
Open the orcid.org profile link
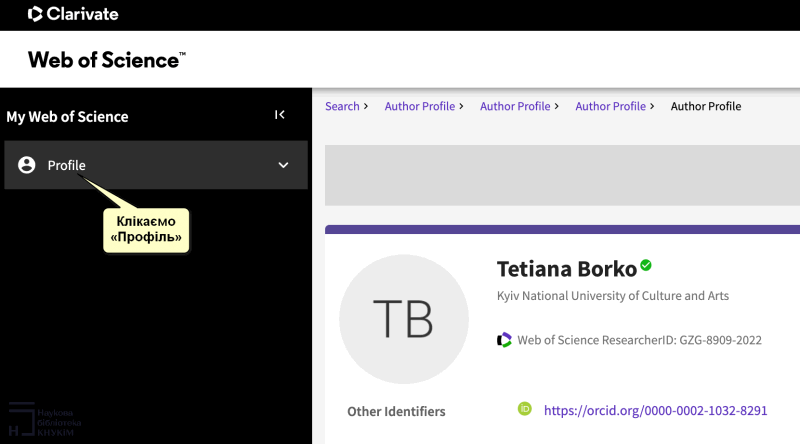pyautogui.click(x=655, y=410)
